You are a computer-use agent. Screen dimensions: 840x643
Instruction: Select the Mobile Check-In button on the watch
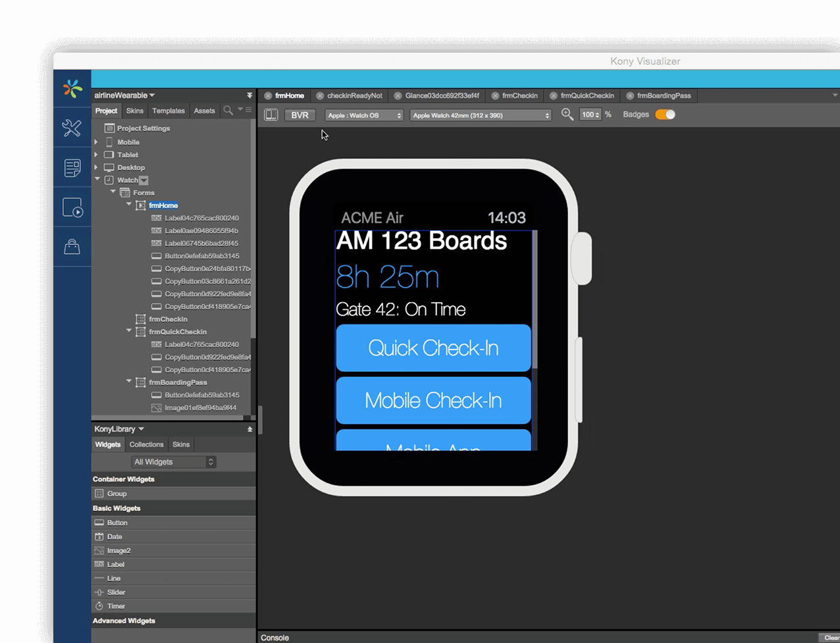pos(433,400)
